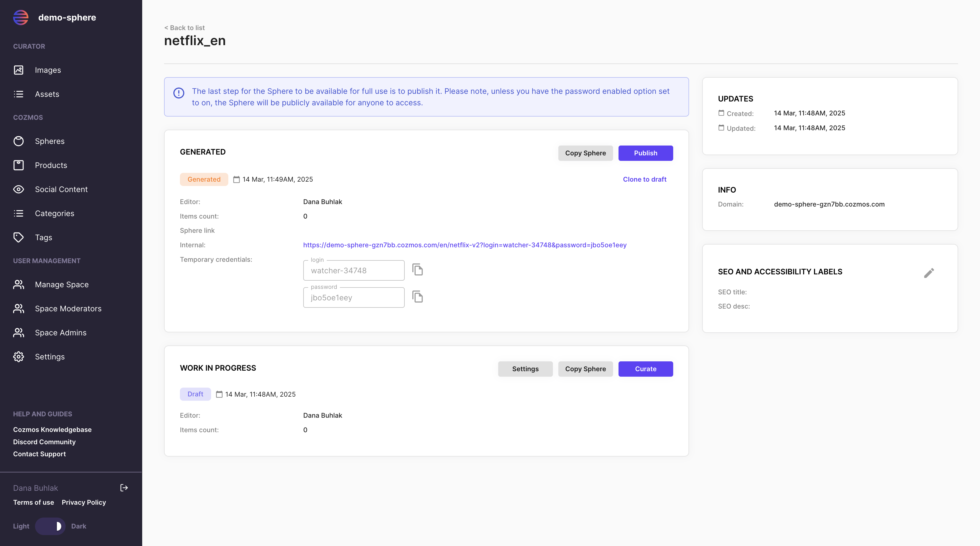Open Spheres from sidebar icon
This screenshot has width=980, height=546.
pos(19,141)
